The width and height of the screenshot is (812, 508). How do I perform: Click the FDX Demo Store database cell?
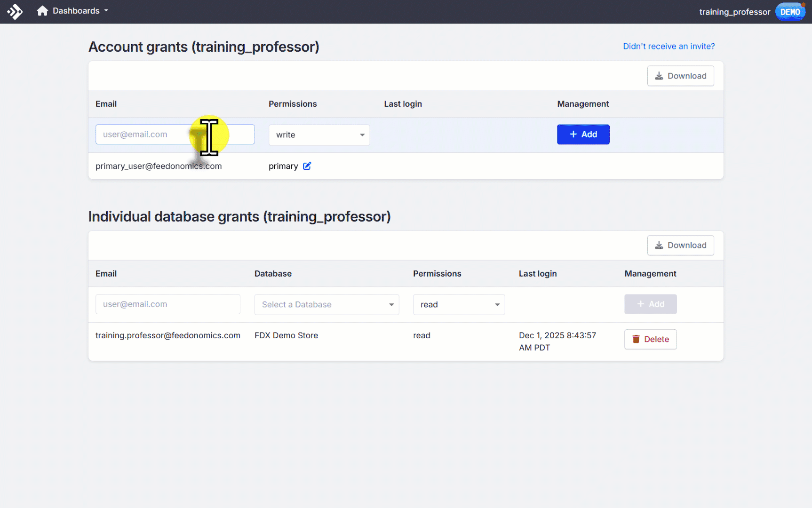[x=287, y=335]
